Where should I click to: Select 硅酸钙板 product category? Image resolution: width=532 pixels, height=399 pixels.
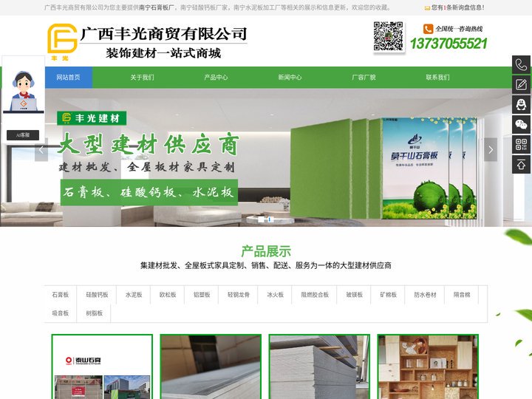pyautogui.click(x=97, y=295)
